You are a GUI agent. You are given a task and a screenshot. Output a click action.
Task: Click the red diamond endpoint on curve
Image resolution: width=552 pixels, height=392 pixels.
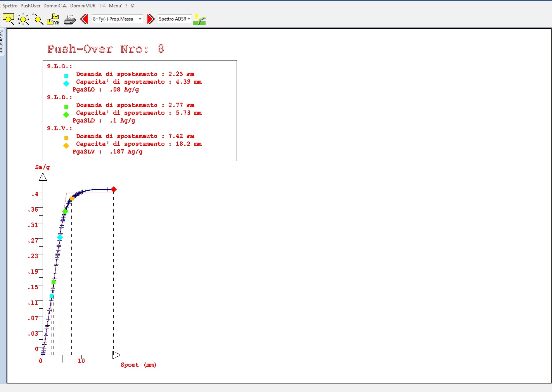tap(114, 190)
